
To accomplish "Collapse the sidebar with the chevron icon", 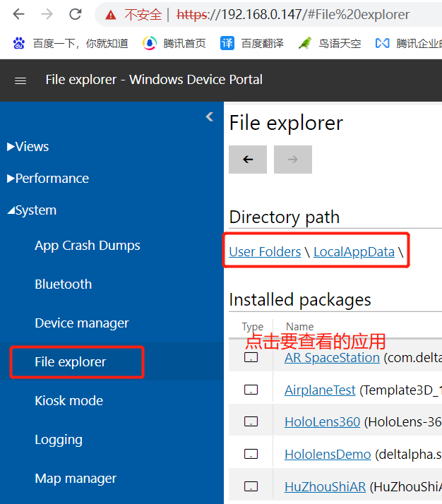I will click(x=209, y=117).
